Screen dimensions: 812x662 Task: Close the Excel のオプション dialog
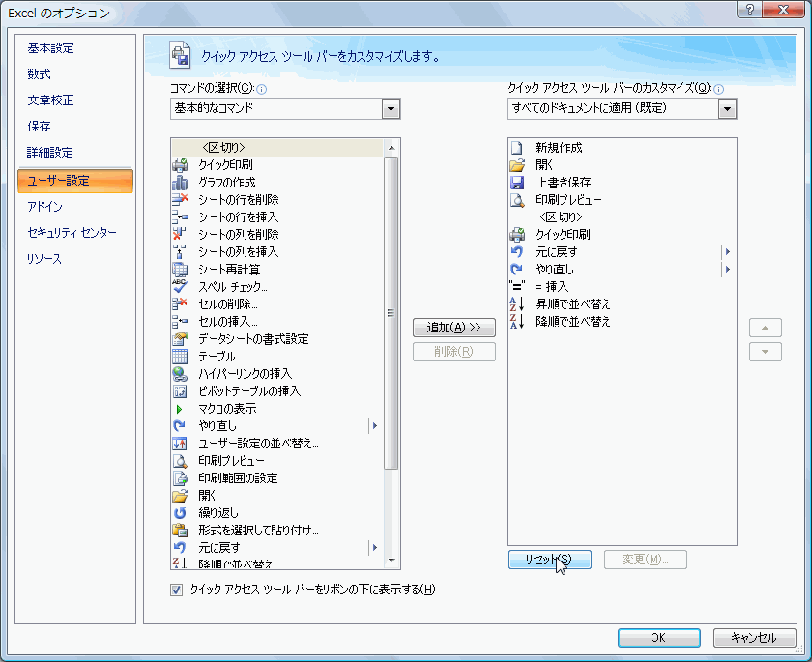click(784, 10)
